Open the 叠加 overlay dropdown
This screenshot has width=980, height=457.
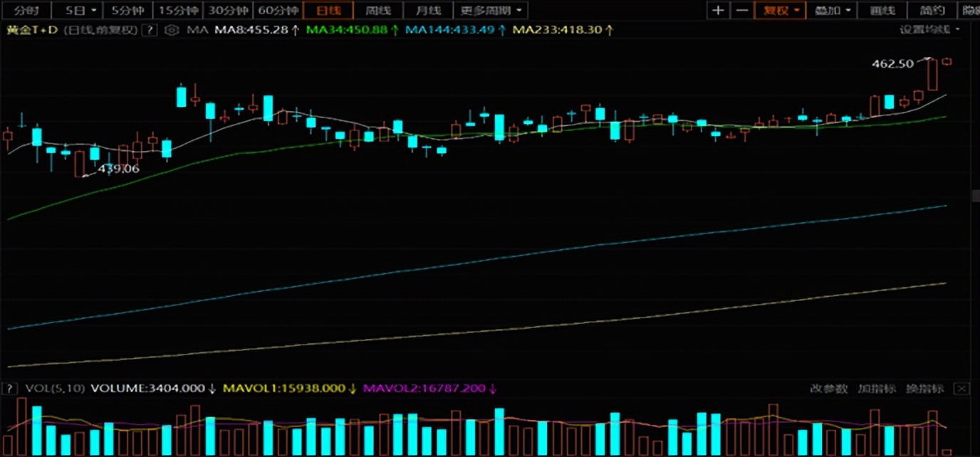(832, 11)
